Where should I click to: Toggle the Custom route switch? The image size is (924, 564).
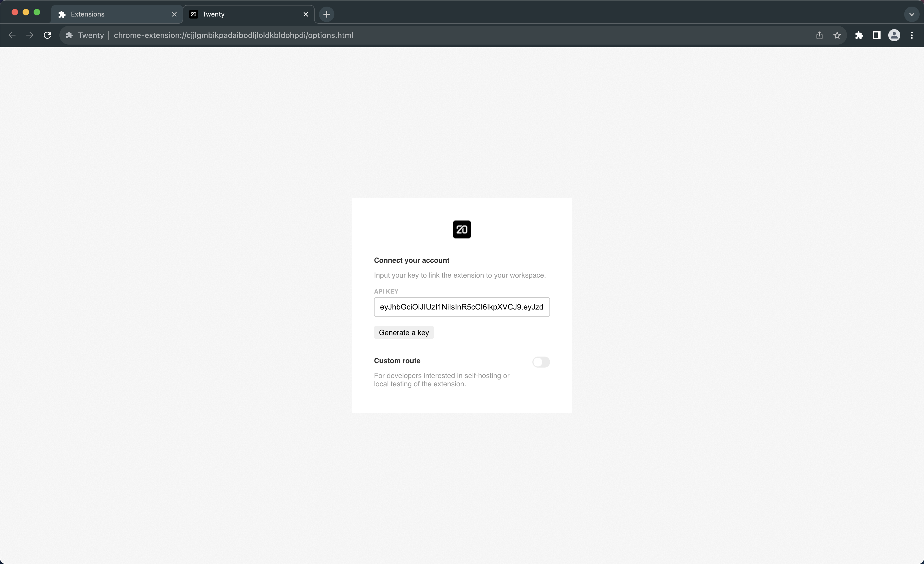tap(541, 362)
